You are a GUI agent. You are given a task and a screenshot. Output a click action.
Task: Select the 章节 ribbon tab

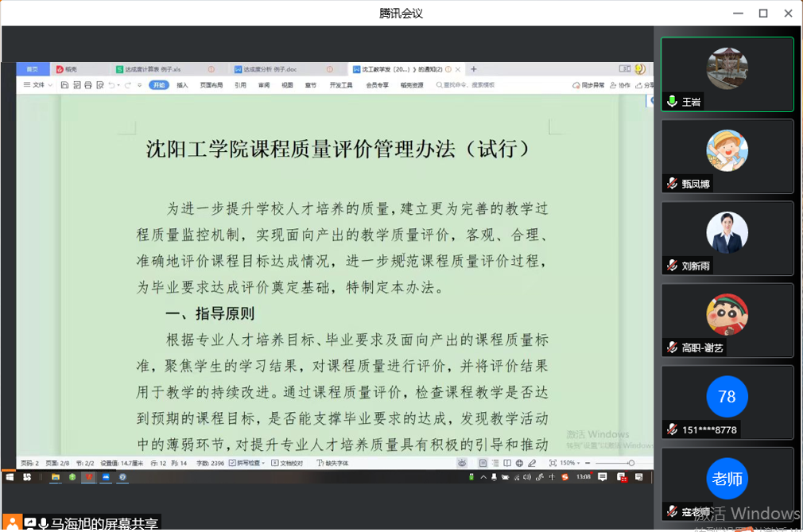[x=310, y=85]
